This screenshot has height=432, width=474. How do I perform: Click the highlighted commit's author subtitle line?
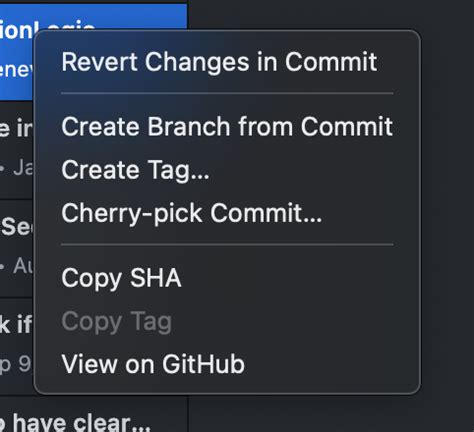(17, 69)
